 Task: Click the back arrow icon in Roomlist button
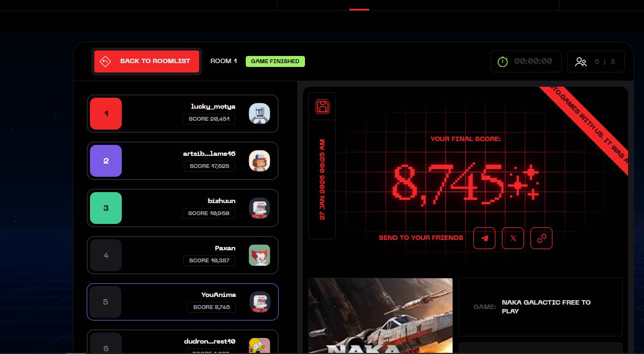[105, 61]
